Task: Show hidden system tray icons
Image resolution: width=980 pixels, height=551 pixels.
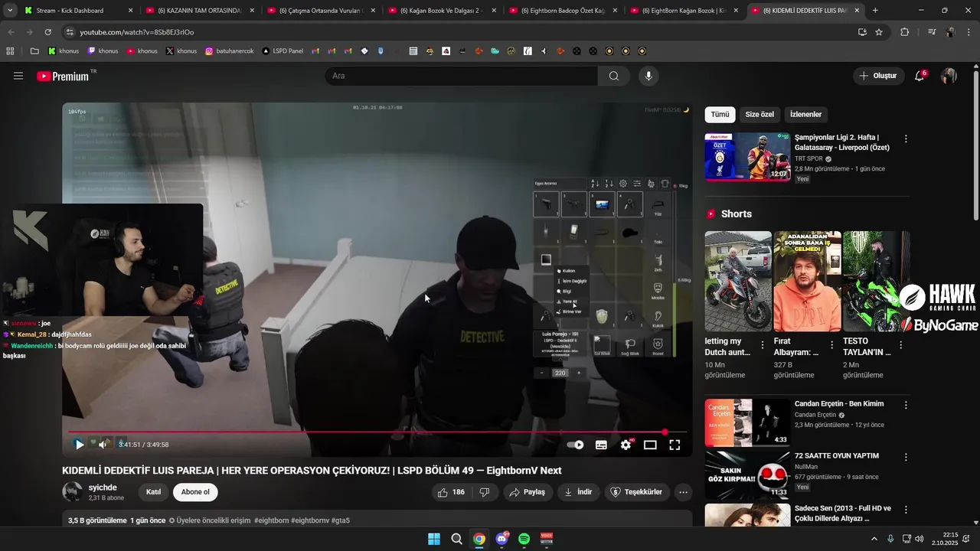Action: click(874, 539)
